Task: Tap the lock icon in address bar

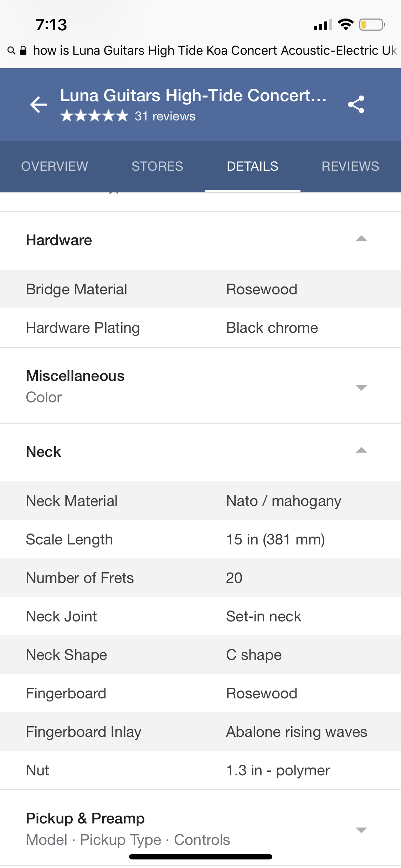Action: click(23, 51)
